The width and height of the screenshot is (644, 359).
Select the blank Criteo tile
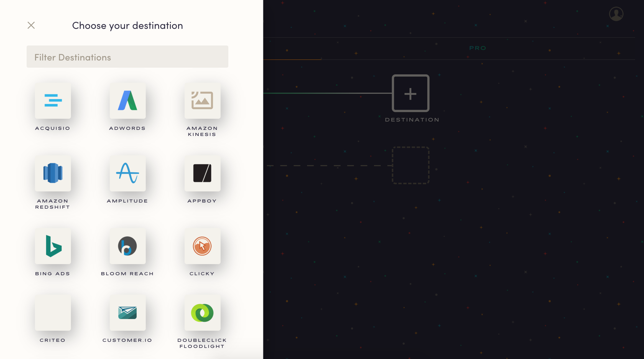click(53, 313)
